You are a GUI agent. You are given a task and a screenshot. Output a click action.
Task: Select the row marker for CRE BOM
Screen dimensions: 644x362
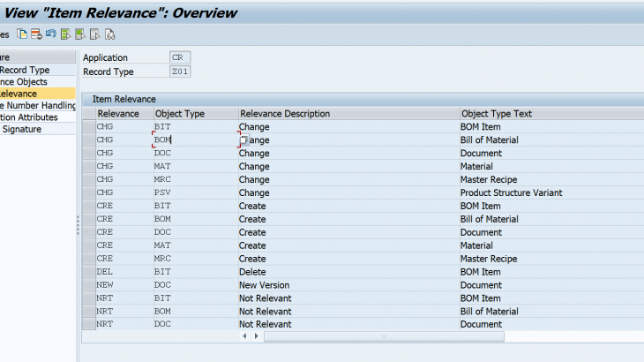89,219
